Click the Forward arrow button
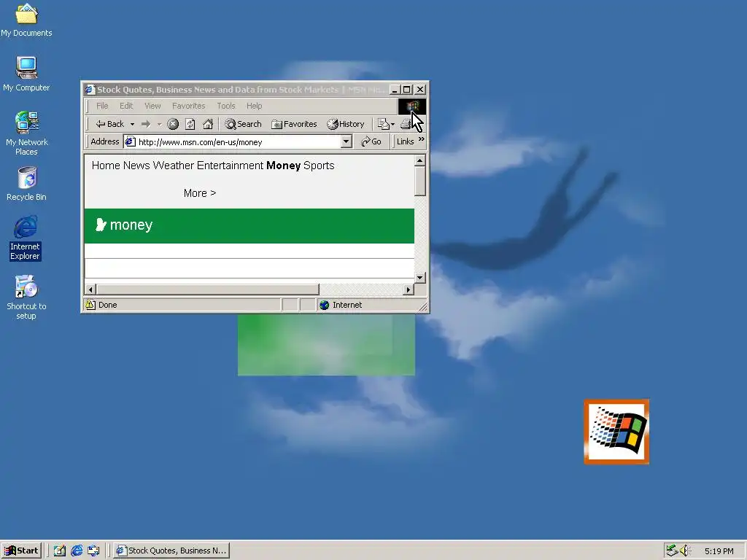747x560 pixels. [x=146, y=124]
